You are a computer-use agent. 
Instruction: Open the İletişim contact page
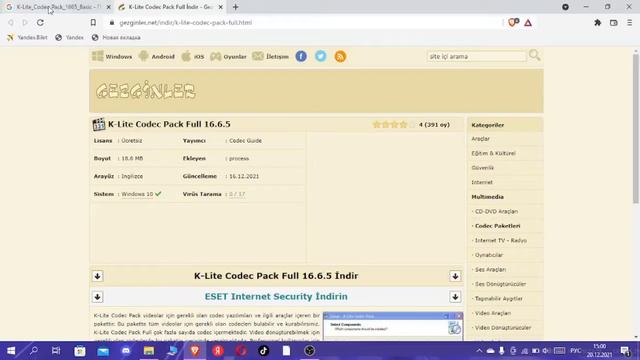point(270,56)
